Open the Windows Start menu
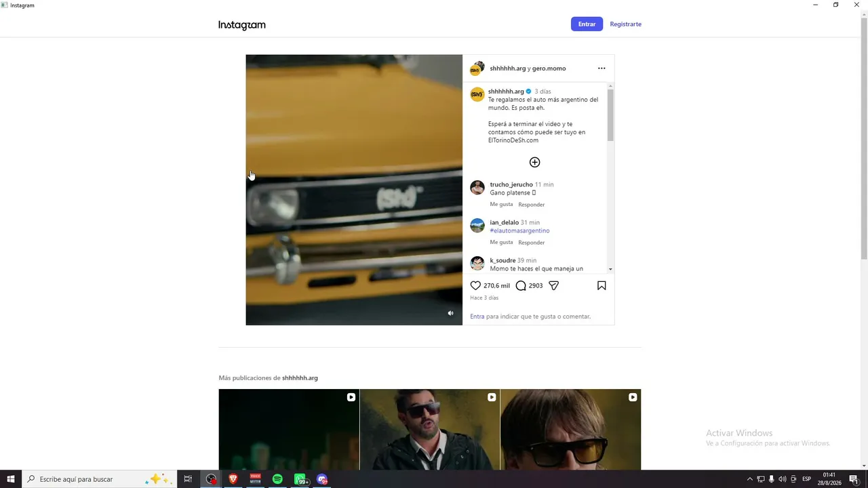The image size is (868, 488). click(x=11, y=479)
